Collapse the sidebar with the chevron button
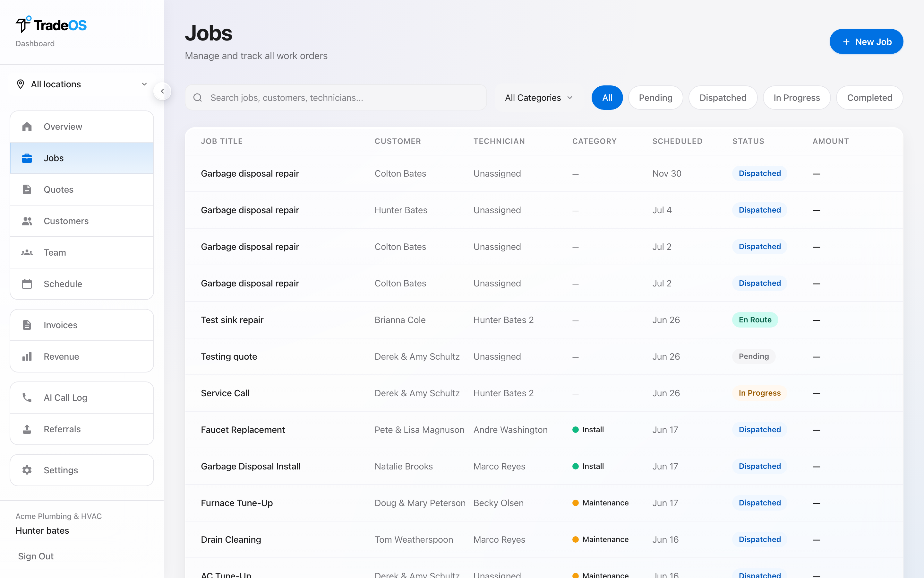The image size is (924, 578). click(162, 91)
